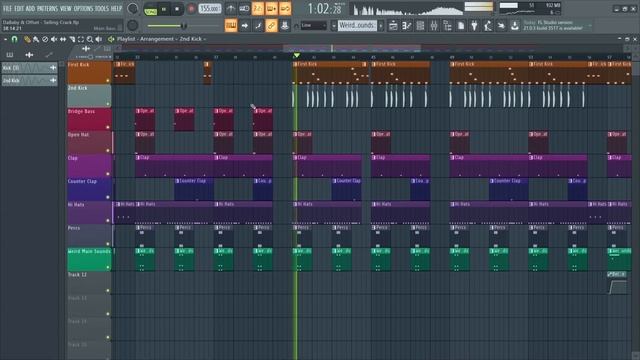Click the next pattern arrow right of Weird sounds
The width and height of the screenshot is (640, 360).
(x=380, y=26)
